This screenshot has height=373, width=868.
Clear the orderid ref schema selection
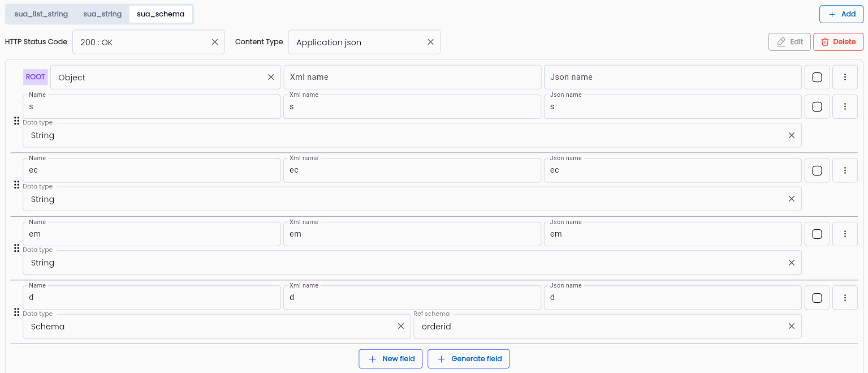click(792, 326)
